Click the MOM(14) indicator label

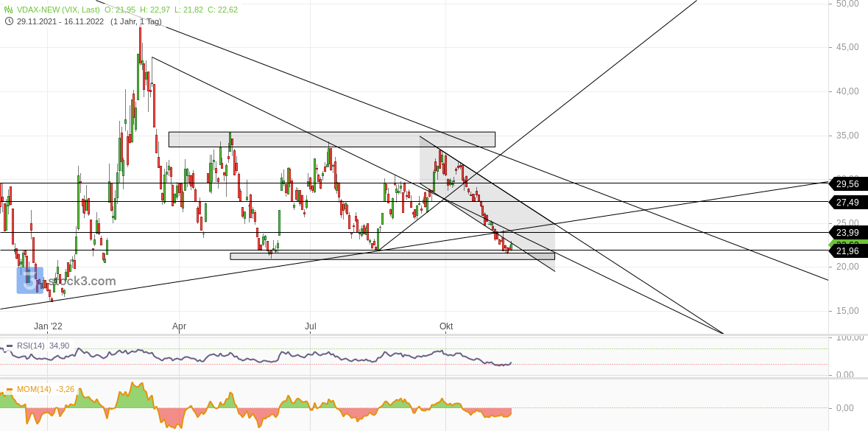pyautogui.click(x=34, y=389)
